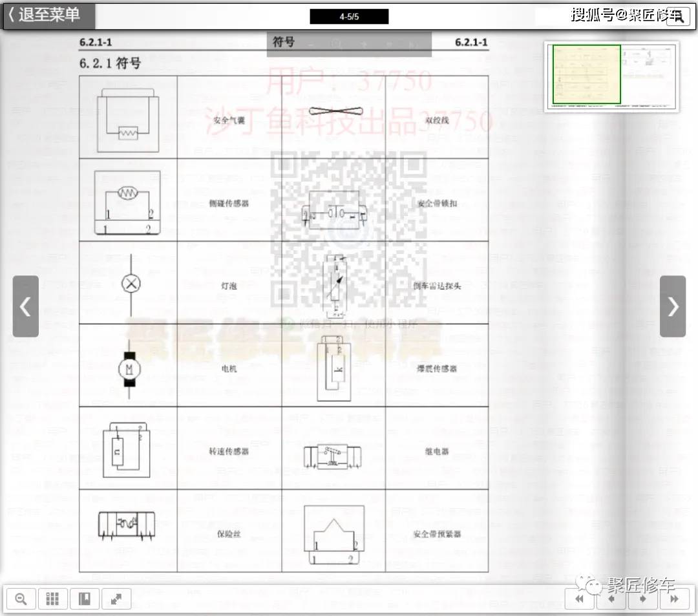Flip to next page with right side arrow

(673, 306)
